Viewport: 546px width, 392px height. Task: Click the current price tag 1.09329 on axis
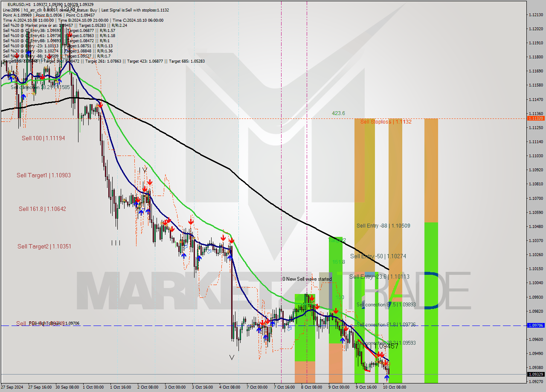coord(536,374)
